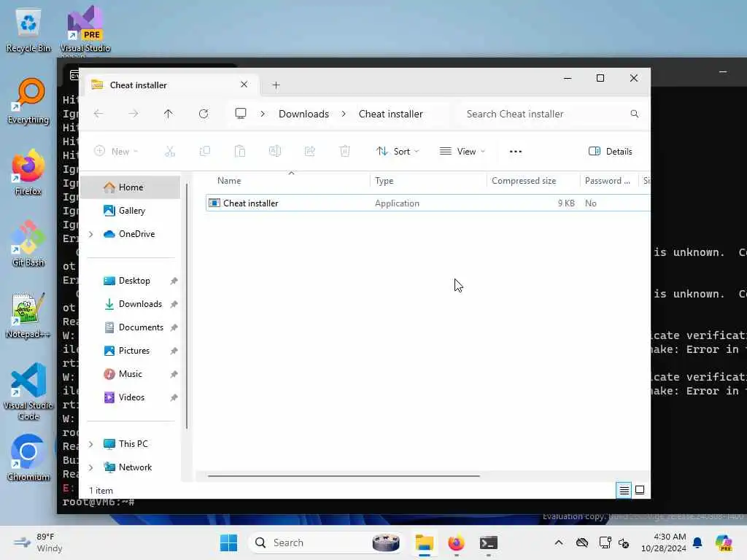
Task: Close the Cheat installer tab
Action: click(244, 85)
